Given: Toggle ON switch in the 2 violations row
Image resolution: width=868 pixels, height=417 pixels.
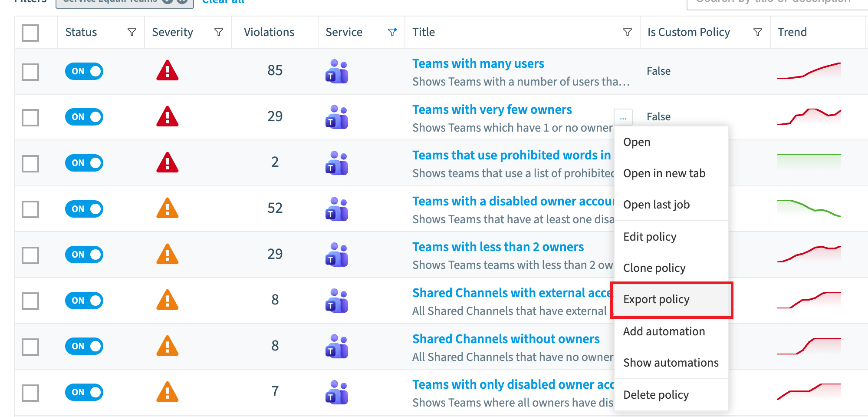Looking at the screenshot, I should pos(84,163).
